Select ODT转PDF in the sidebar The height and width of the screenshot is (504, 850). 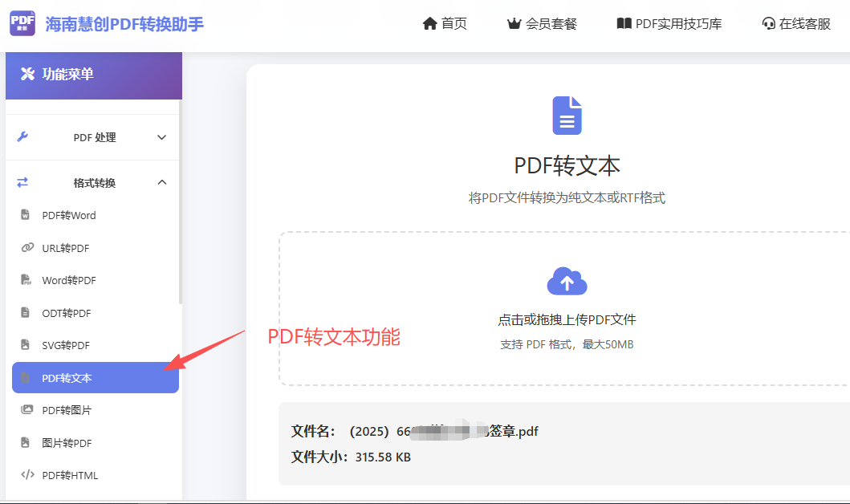66,313
